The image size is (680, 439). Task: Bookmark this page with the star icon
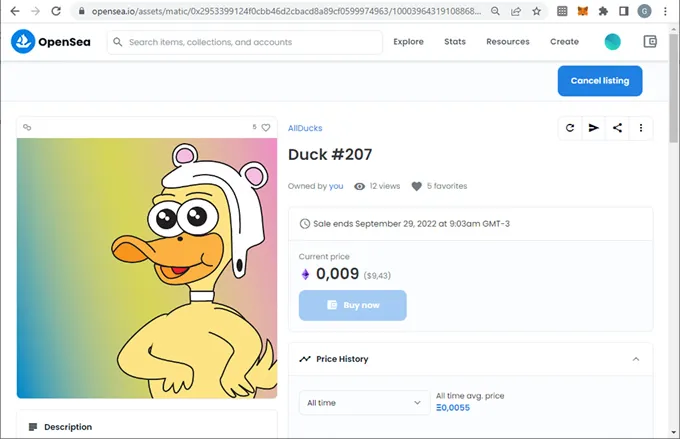click(x=537, y=11)
